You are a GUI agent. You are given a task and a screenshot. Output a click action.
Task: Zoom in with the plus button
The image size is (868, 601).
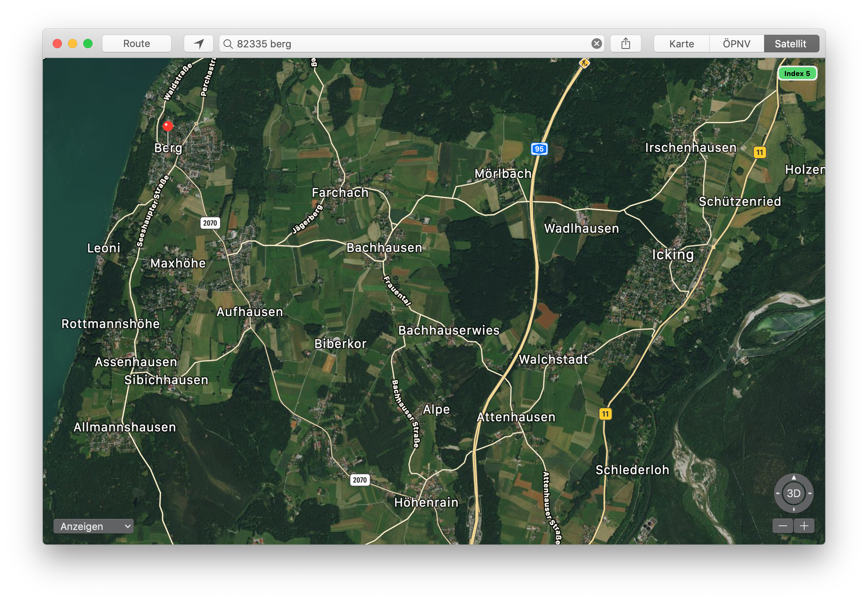click(804, 526)
